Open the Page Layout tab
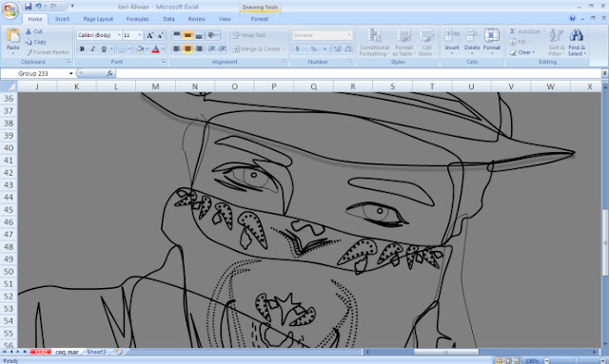The height and width of the screenshot is (364, 609). tap(98, 19)
